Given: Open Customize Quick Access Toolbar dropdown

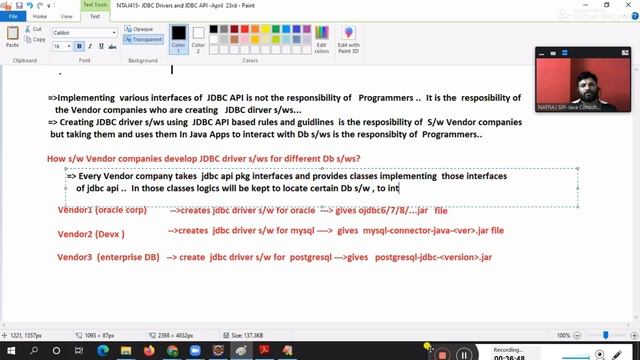Looking at the screenshot, I should [x=49, y=6].
